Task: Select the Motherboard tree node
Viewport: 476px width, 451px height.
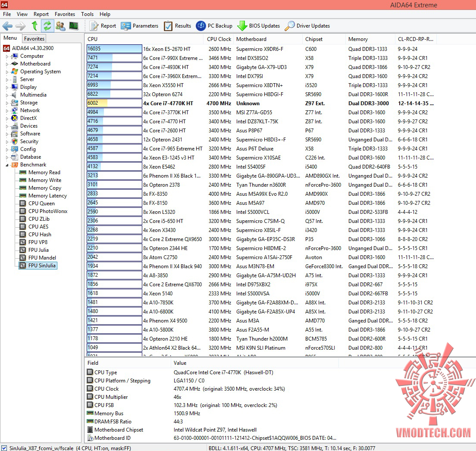Action: pos(35,64)
